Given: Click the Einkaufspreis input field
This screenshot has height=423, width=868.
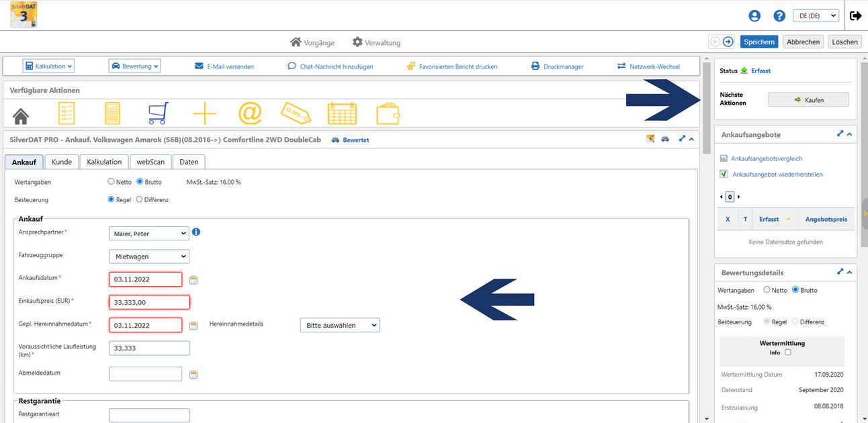Looking at the screenshot, I should coord(148,302).
